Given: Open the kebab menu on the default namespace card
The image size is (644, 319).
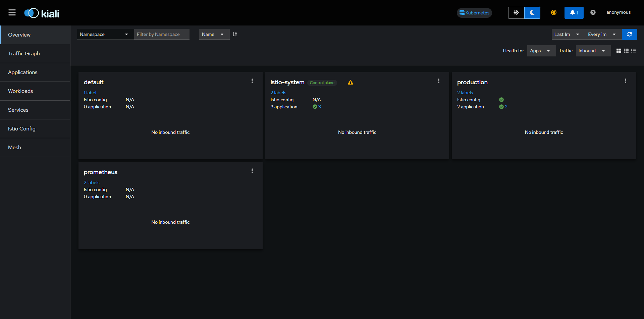Looking at the screenshot, I should [252, 81].
